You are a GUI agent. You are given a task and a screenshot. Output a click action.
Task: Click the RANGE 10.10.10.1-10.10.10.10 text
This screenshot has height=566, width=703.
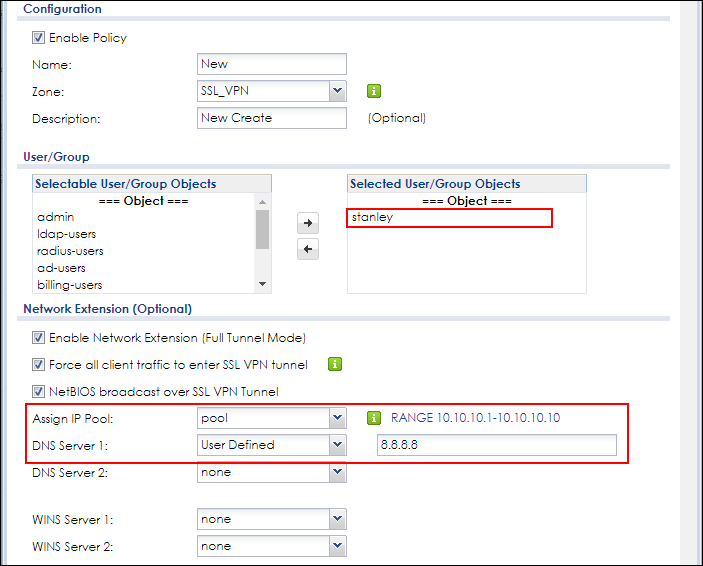(x=475, y=418)
